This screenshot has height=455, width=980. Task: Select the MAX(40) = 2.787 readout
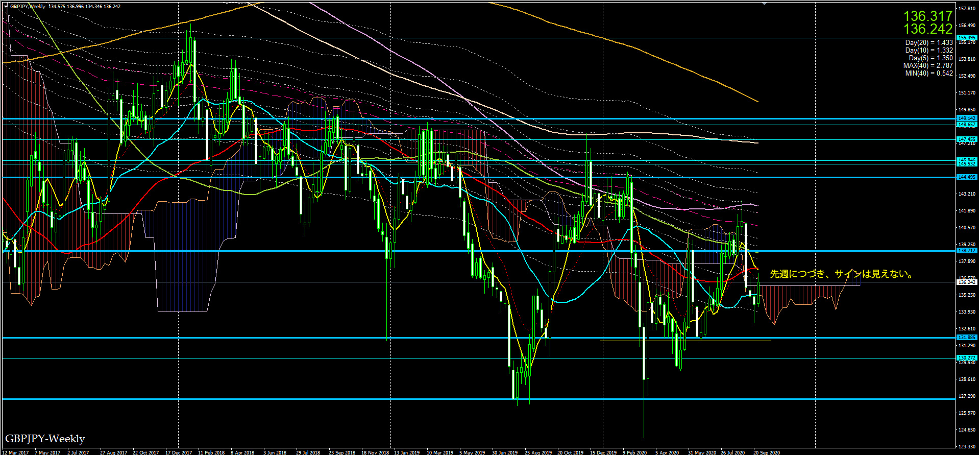coord(928,66)
